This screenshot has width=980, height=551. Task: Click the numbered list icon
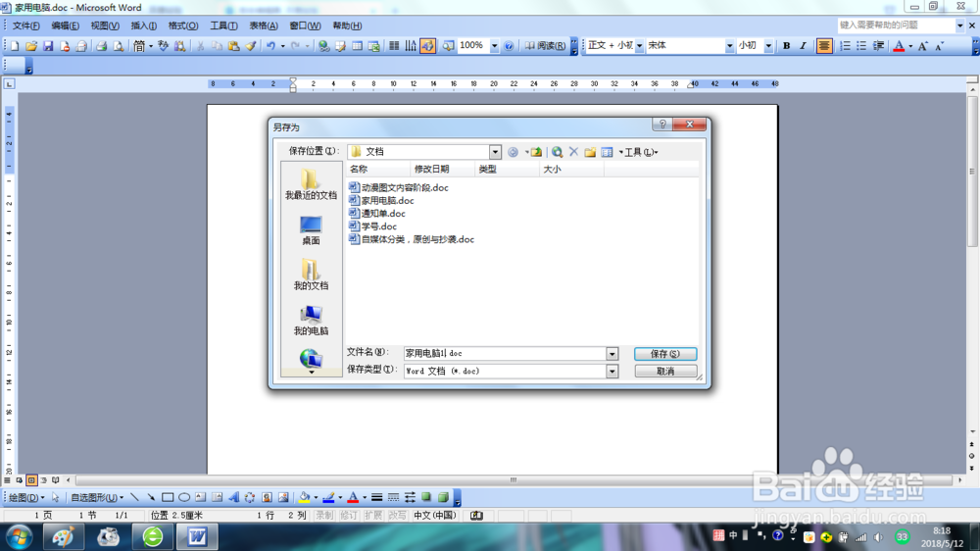[845, 46]
